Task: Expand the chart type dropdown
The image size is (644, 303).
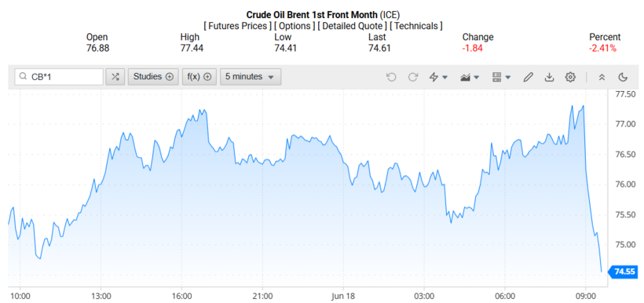Action: [470, 77]
